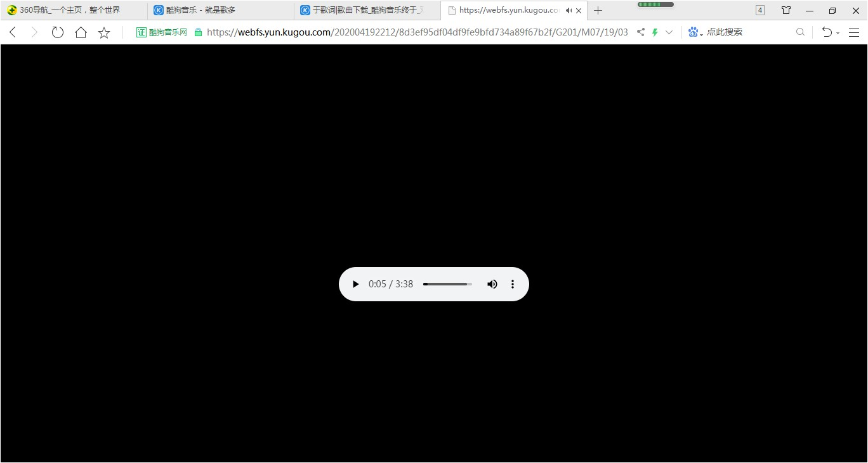
Task: Mute the tab using its speaker icon
Action: click(569, 11)
